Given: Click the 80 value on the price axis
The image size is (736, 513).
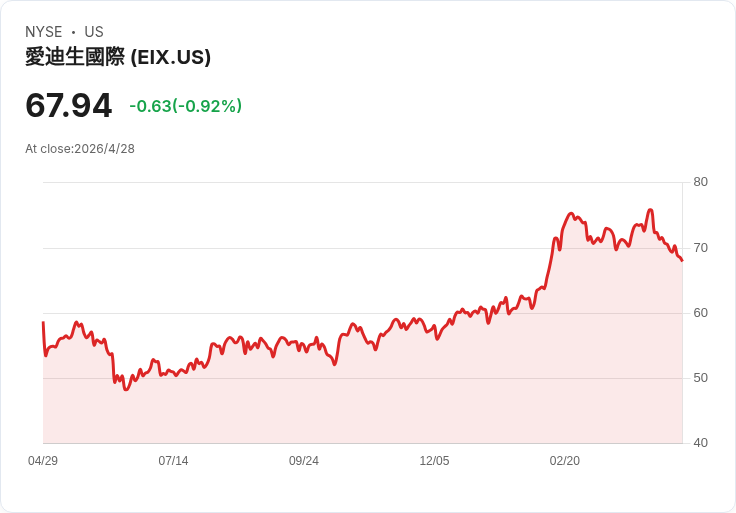Looking at the screenshot, I should click(x=701, y=182).
